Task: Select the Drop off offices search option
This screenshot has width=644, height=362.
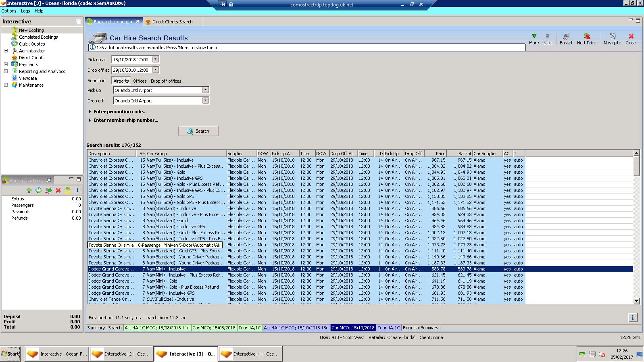Action: [166, 81]
